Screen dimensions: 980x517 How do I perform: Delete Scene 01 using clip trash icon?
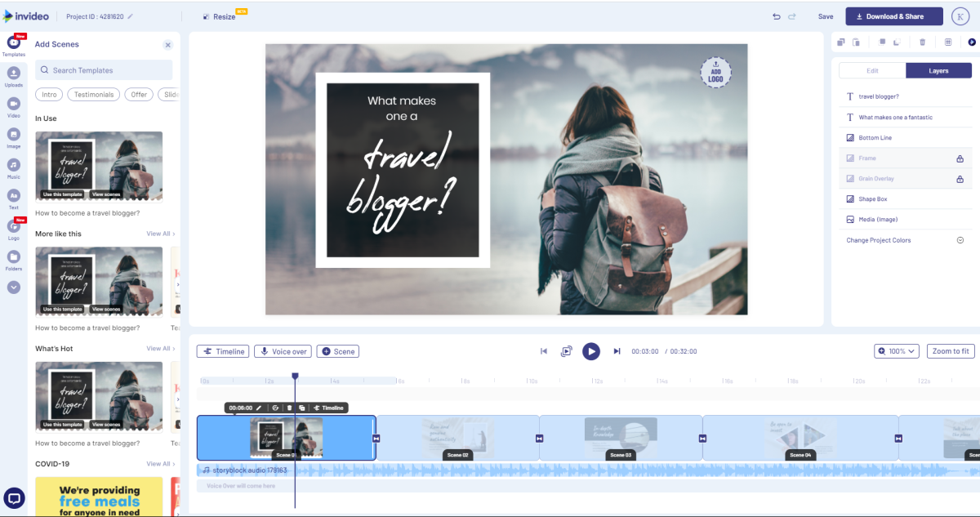coord(289,408)
